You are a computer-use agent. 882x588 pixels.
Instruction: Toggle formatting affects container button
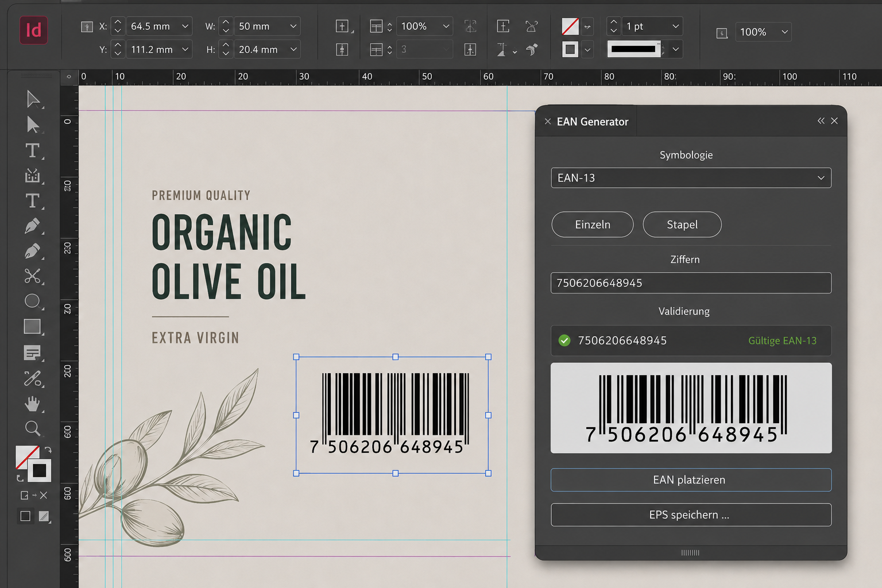(x=24, y=495)
